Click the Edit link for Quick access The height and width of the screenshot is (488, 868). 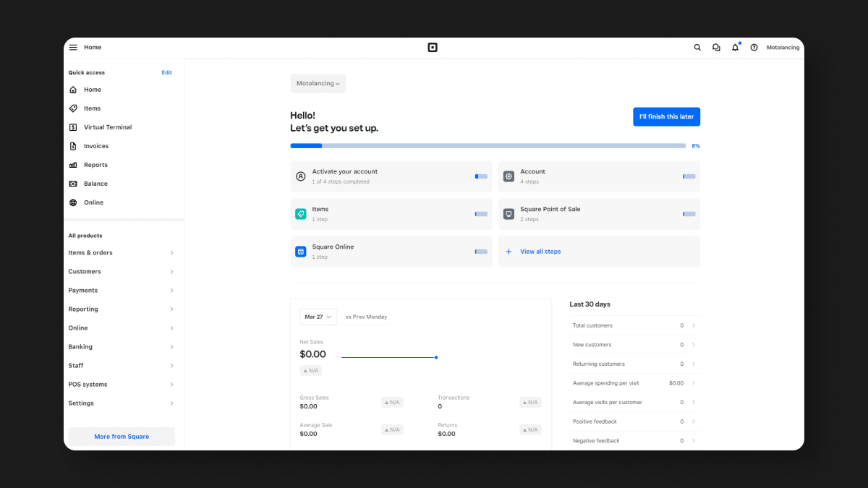(x=166, y=72)
